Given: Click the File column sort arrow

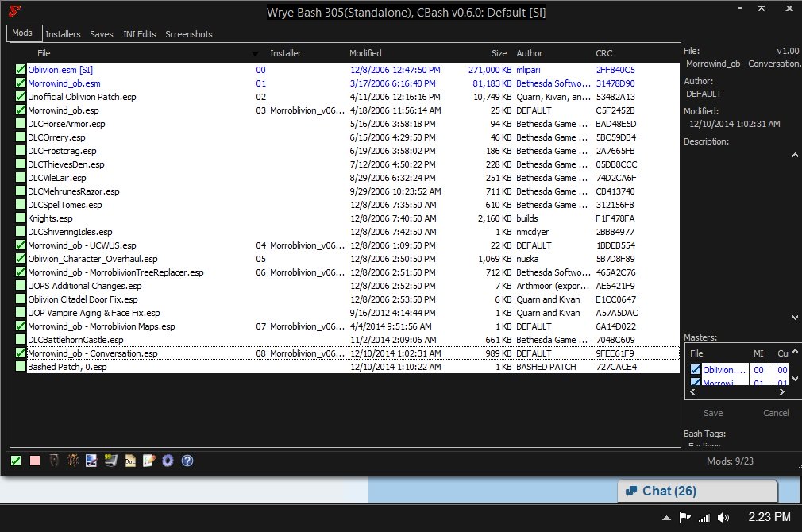Looking at the screenshot, I should [x=255, y=54].
